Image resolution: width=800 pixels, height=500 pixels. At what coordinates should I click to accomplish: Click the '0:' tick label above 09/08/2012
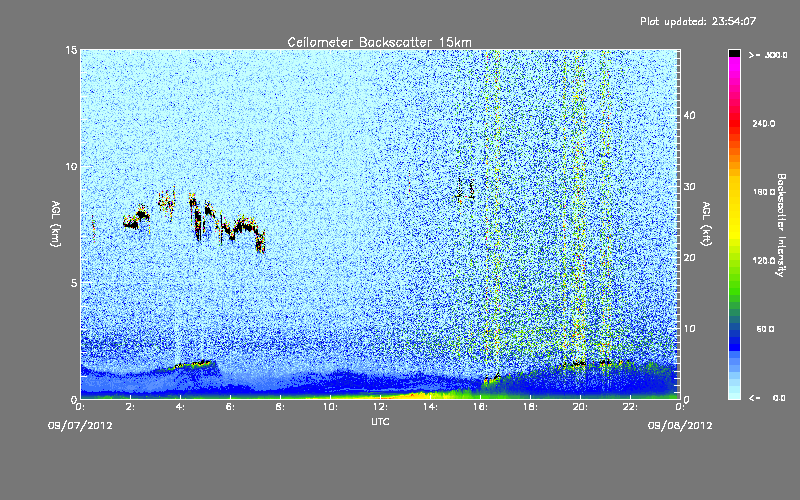(x=680, y=407)
